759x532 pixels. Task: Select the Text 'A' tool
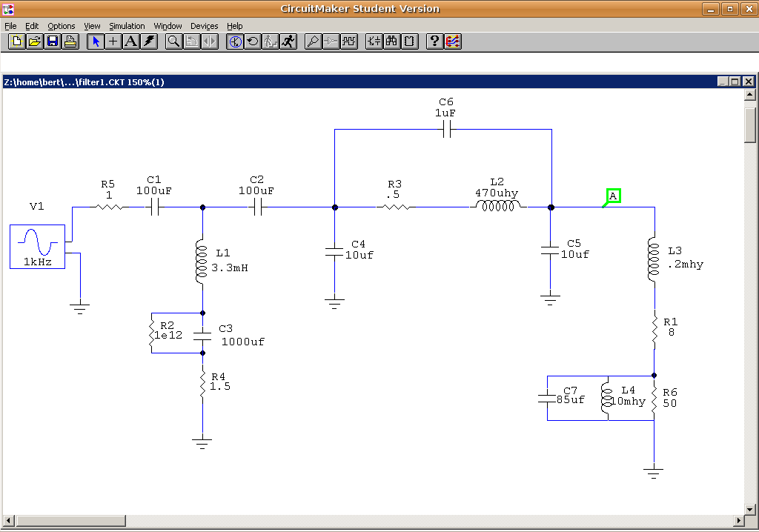(x=131, y=41)
